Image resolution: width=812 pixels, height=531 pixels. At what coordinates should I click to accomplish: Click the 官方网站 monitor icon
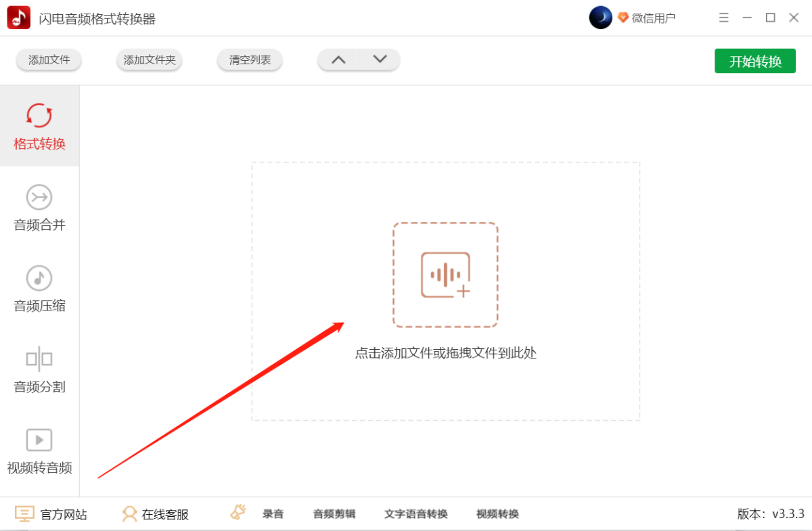pyautogui.click(x=24, y=514)
